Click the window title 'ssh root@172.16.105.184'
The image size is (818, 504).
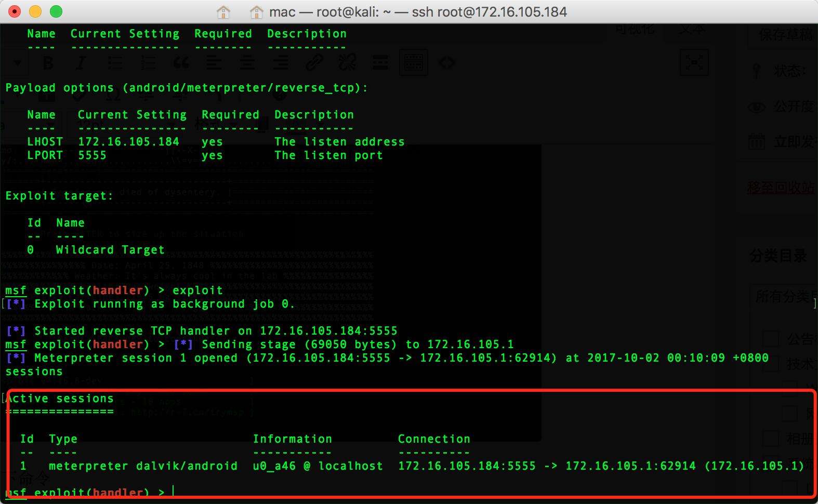pyautogui.click(x=489, y=12)
